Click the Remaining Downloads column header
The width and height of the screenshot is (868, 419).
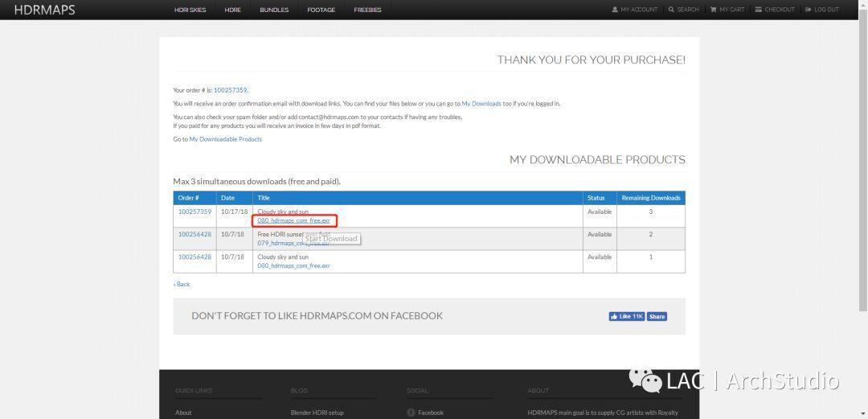click(651, 198)
